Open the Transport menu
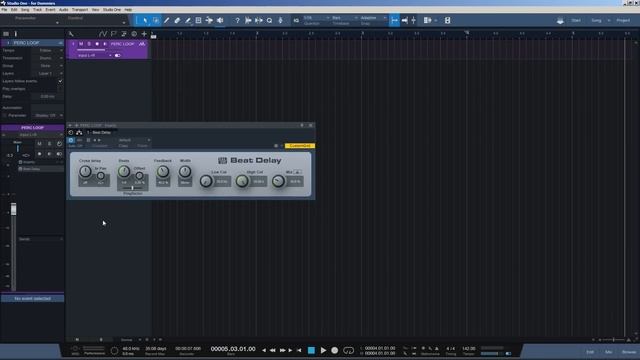This screenshot has width=640, height=360. click(80, 9)
